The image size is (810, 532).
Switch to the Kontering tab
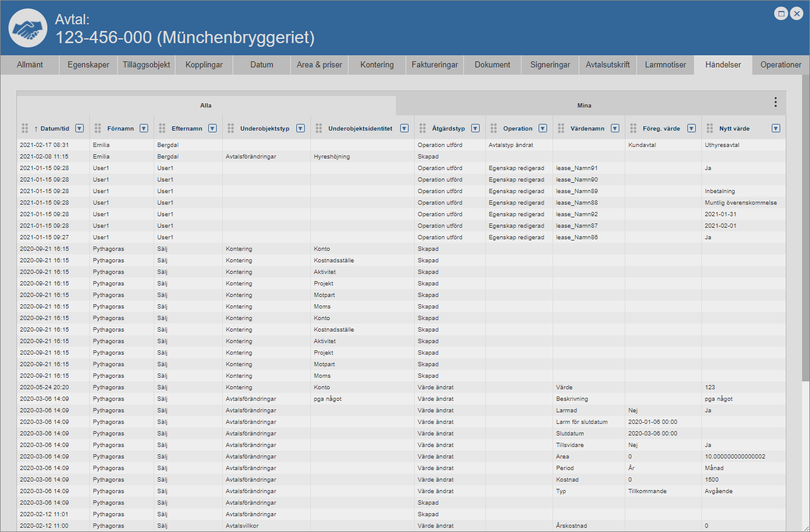[x=376, y=65]
